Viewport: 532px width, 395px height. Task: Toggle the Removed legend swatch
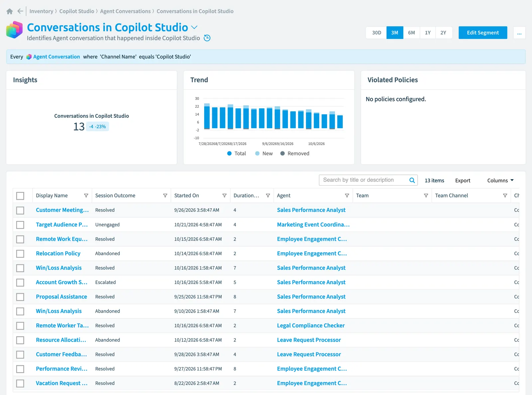coord(283,153)
